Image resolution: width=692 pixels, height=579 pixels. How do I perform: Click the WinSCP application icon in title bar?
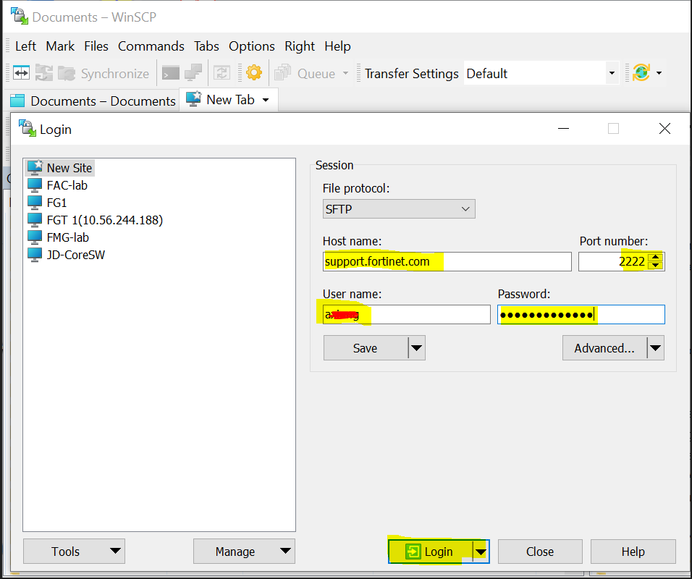click(x=19, y=16)
